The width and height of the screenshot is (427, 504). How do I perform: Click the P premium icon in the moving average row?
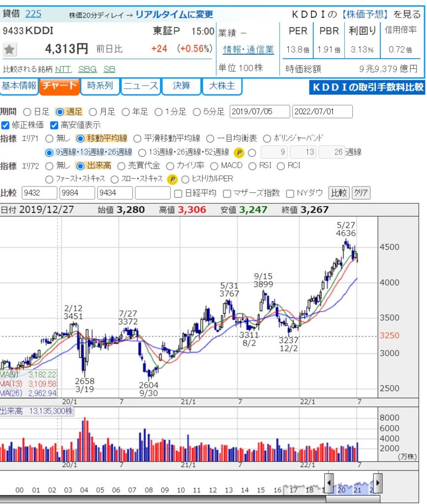click(239, 153)
